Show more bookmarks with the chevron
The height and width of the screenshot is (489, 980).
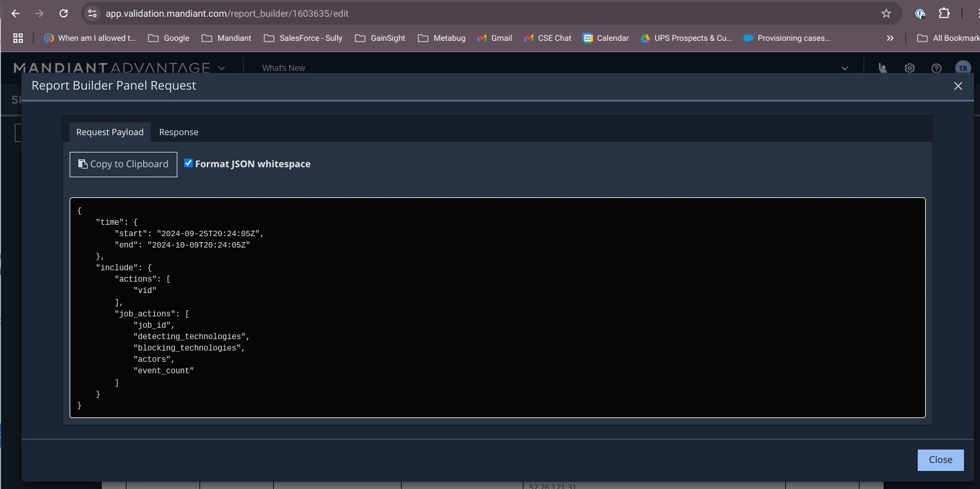click(890, 38)
